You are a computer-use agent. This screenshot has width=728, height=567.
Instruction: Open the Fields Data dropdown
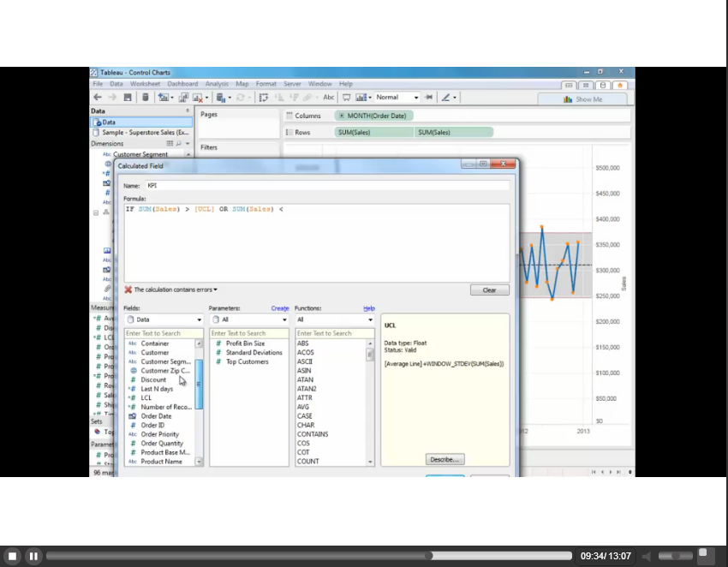pos(164,319)
